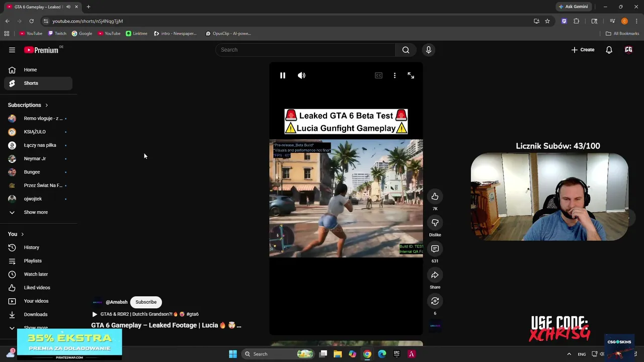This screenshot has height=362, width=644.
Task: Open the Create menu
Action: pos(583,50)
